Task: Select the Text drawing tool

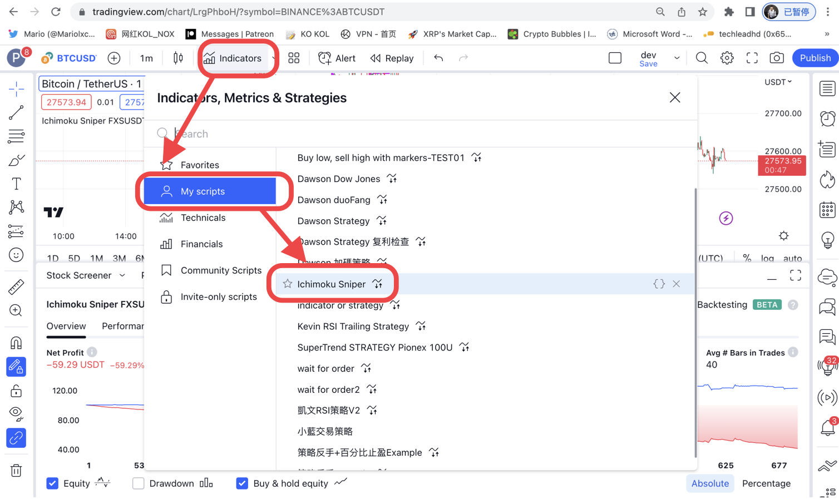Action: [16, 184]
